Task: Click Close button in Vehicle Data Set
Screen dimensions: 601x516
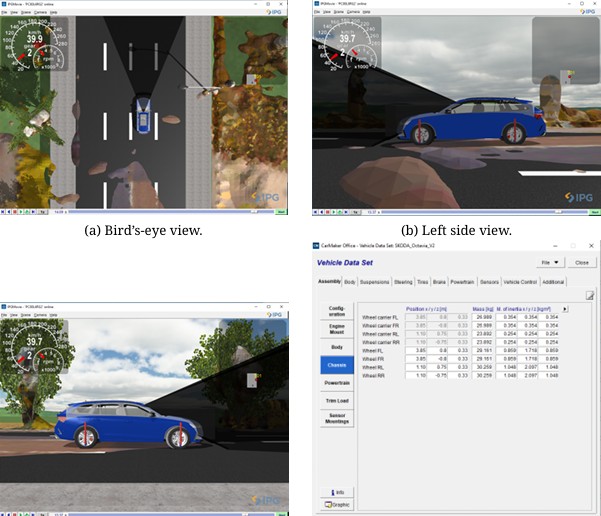Action: click(x=581, y=263)
